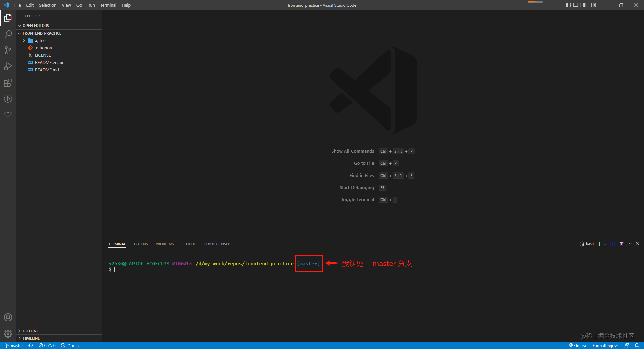The image size is (644, 349).
Task: Switch to the PROBLEMS panel tab
Action: click(165, 244)
